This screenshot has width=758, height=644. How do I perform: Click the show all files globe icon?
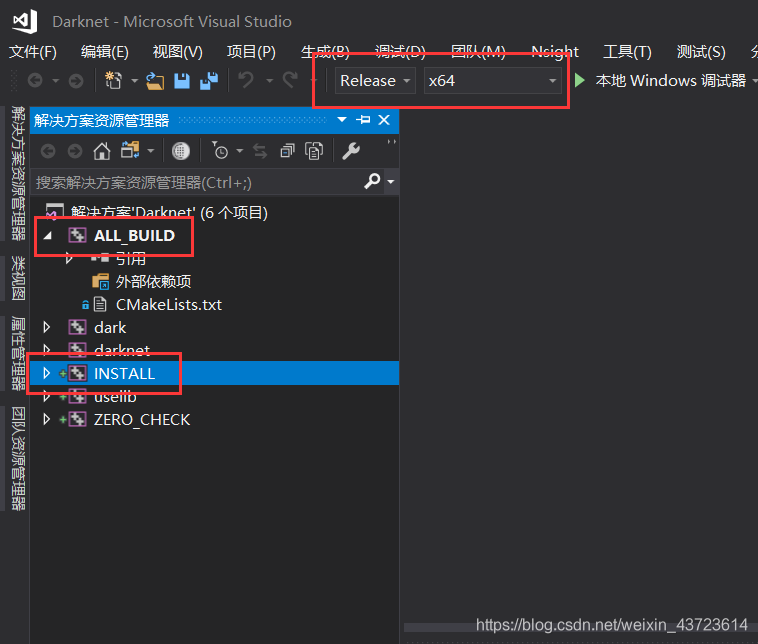pos(180,151)
